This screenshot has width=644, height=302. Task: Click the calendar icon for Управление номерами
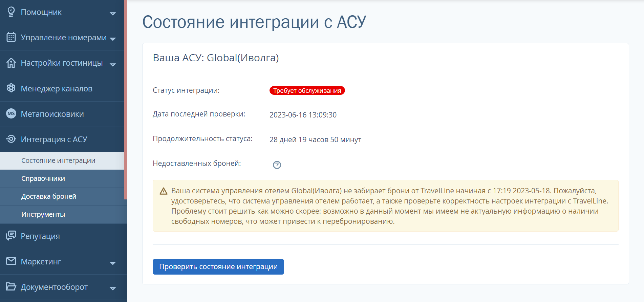click(x=11, y=37)
